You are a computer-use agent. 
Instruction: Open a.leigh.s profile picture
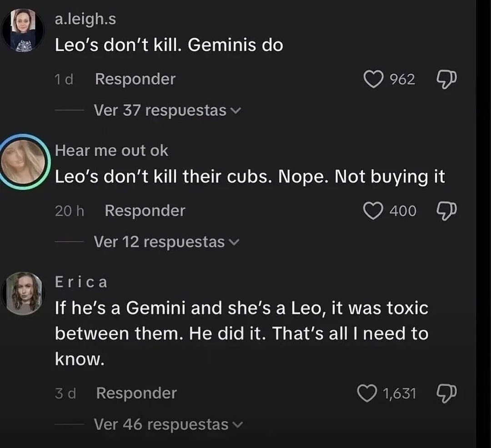tap(23, 30)
